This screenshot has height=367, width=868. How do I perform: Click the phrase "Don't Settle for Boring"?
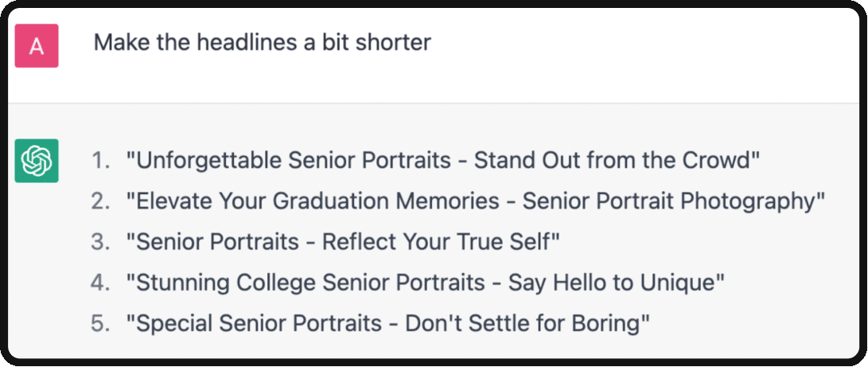(524, 324)
